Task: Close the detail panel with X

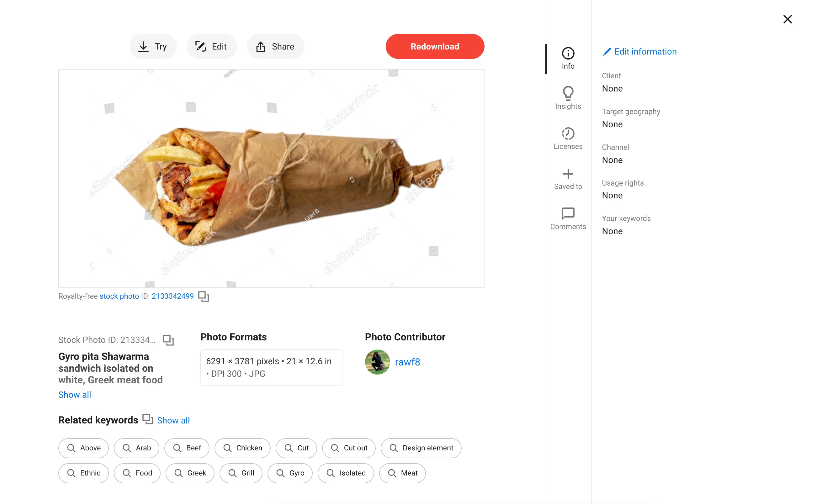Action: (x=788, y=19)
